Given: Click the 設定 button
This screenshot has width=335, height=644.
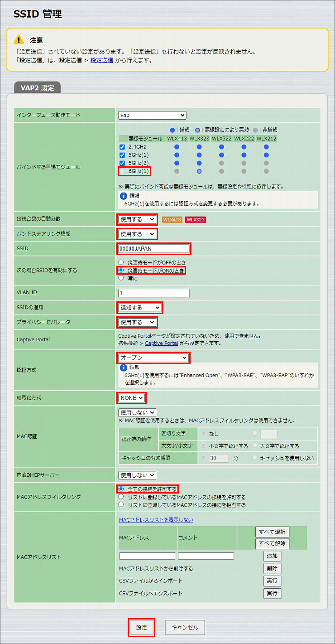Looking at the screenshot, I should [141, 628].
